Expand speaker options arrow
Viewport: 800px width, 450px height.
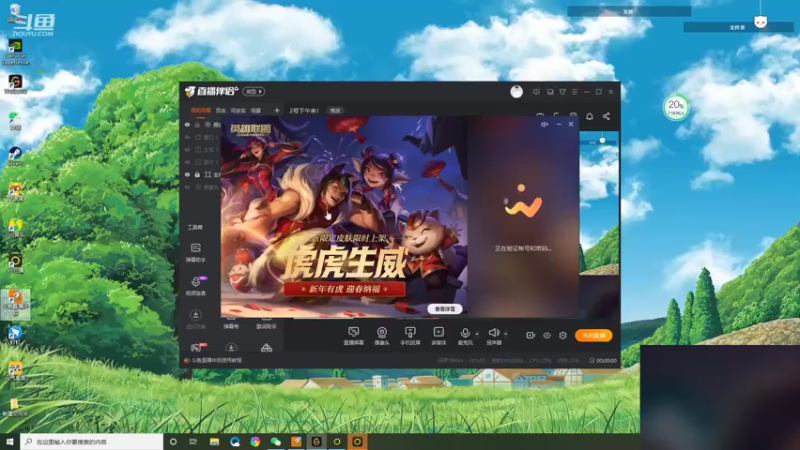tap(506, 334)
